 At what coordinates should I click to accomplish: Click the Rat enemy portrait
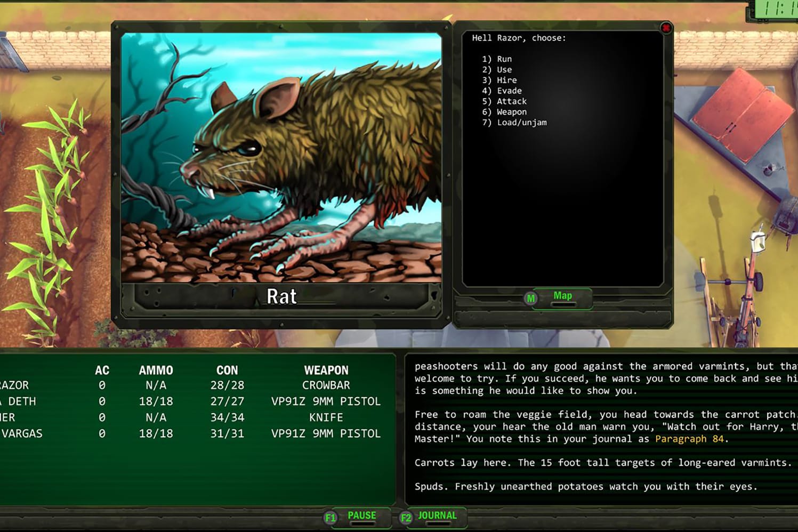(x=281, y=158)
